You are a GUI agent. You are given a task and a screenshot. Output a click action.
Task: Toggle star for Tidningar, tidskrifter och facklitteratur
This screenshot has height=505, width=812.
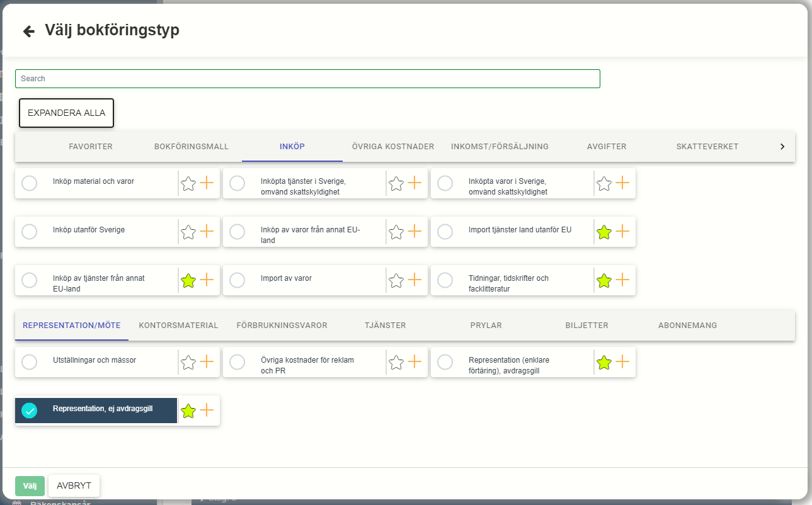pos(604,281)
